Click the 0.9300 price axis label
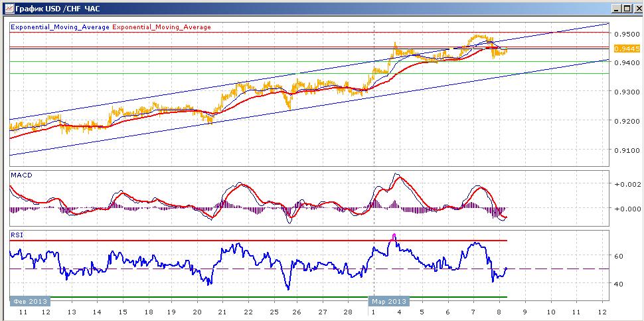Viewport: 644px width, 321px height. click(627, 92)
